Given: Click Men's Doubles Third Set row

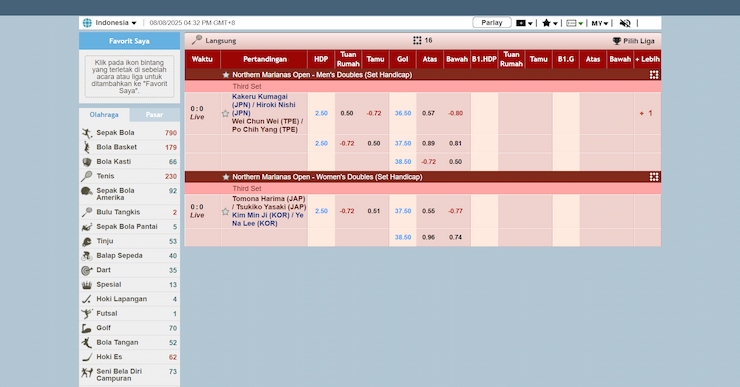Looking at the screenshot, I should point(423,86).
